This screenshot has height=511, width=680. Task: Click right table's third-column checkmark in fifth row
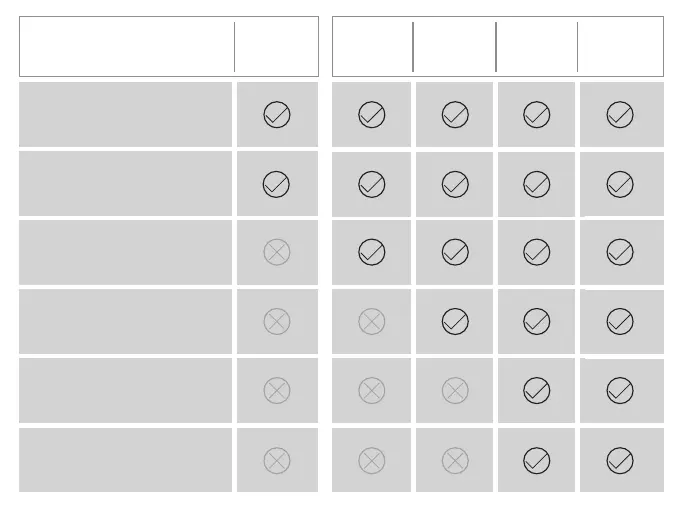(537, 390)
